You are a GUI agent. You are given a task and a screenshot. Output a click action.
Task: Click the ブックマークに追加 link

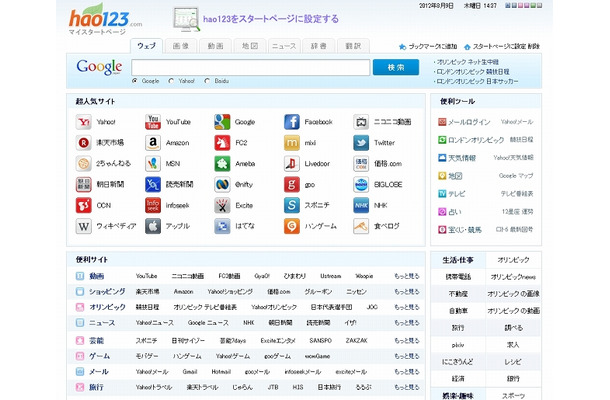tap(432, 46)
